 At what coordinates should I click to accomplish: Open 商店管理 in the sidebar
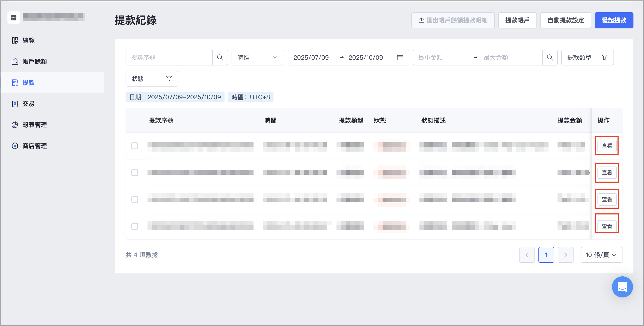[52, 146]
